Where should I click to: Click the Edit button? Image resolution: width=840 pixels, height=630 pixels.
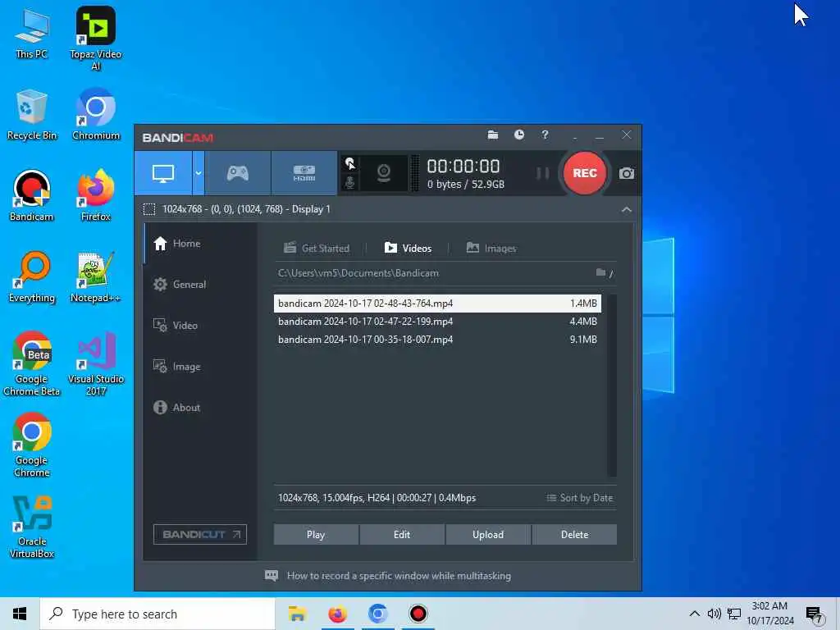coord(402,535)
